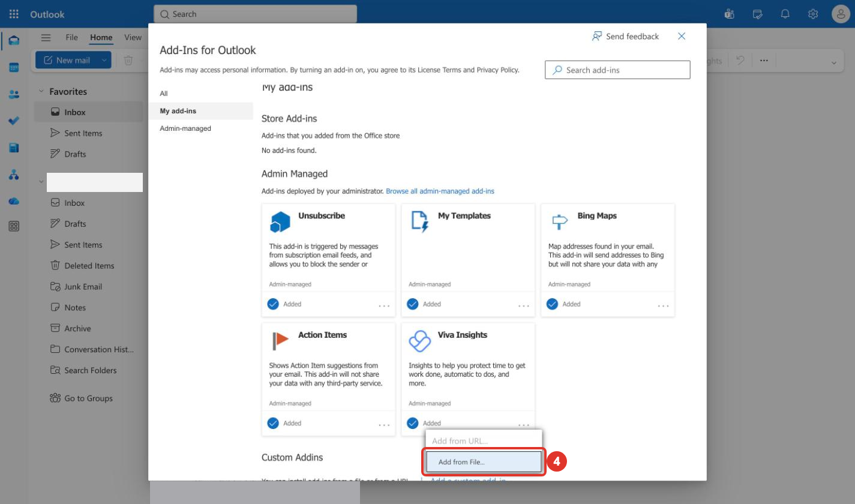This screenshot has height=504, width=855.
Task: Open the Settings gear icon
Action: pyautogui.click(x=813, y=14)
